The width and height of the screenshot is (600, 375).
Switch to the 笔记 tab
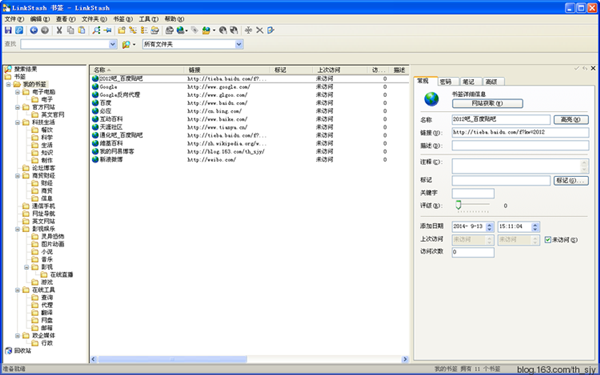(470, 82)
